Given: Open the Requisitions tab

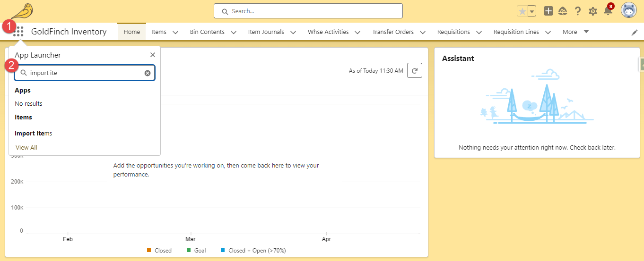Looking at the screenshot, I should [x=453, y=32].
